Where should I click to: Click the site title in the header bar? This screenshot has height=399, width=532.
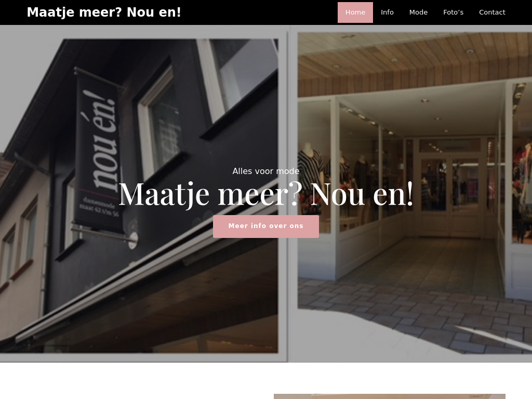tap(104, 12)
